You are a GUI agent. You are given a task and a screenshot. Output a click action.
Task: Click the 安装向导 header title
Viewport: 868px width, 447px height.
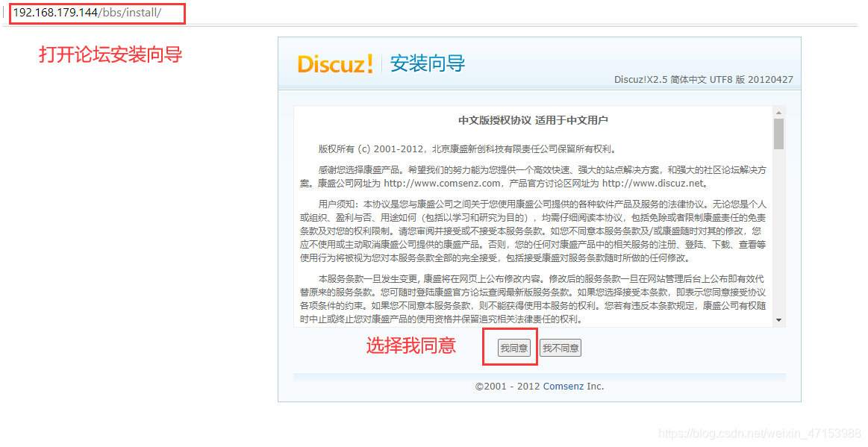pyautogui.click(x=428, y=63)
